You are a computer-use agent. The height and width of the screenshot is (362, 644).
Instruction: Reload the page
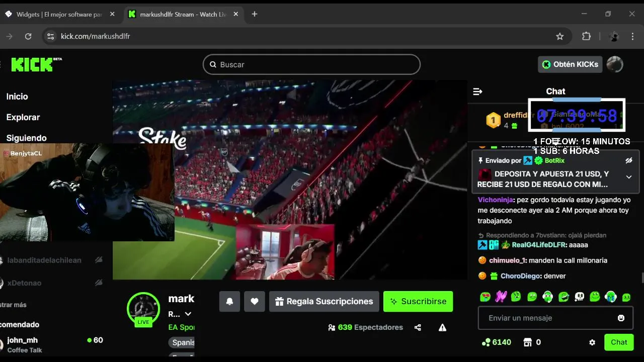coord(28,36)
